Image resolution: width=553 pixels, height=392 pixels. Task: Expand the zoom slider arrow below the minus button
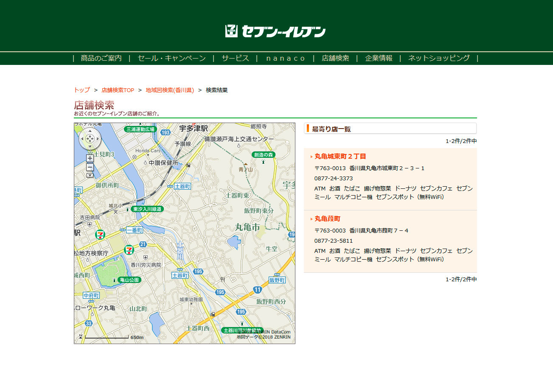coord(90,175)
